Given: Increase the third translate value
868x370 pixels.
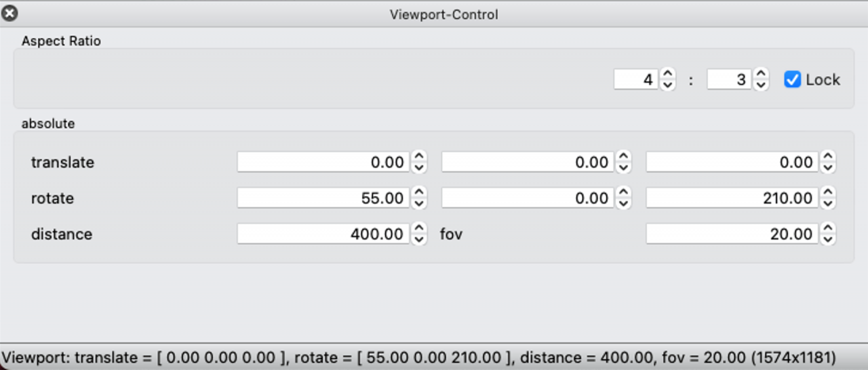Looking at the screenshot, I should [x=828, y=157].
